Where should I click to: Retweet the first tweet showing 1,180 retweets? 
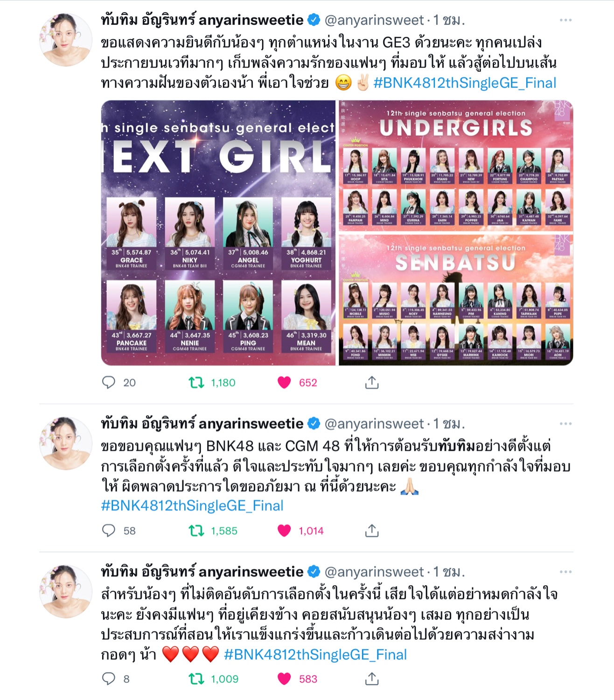tap(196, 383)
